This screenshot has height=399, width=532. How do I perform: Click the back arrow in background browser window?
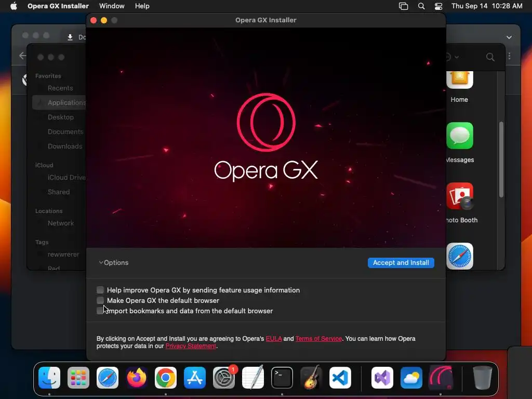[x=22, y=56]
